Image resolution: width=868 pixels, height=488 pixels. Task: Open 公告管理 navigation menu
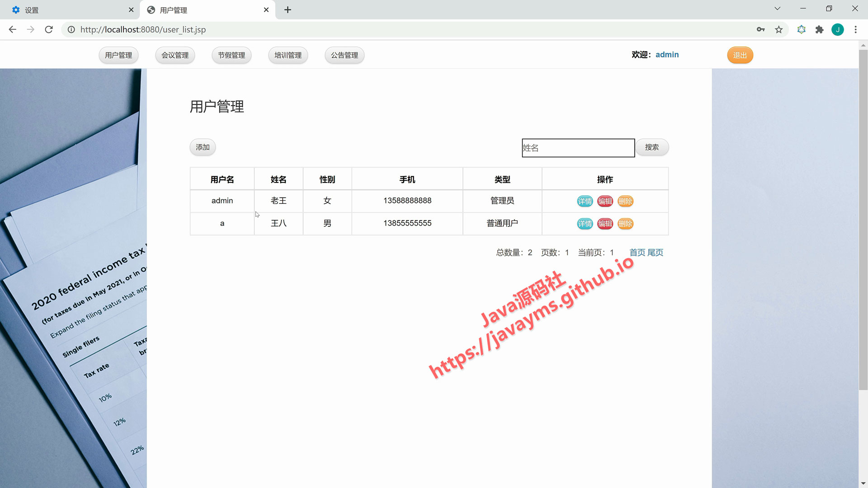(x=344, y=55)
